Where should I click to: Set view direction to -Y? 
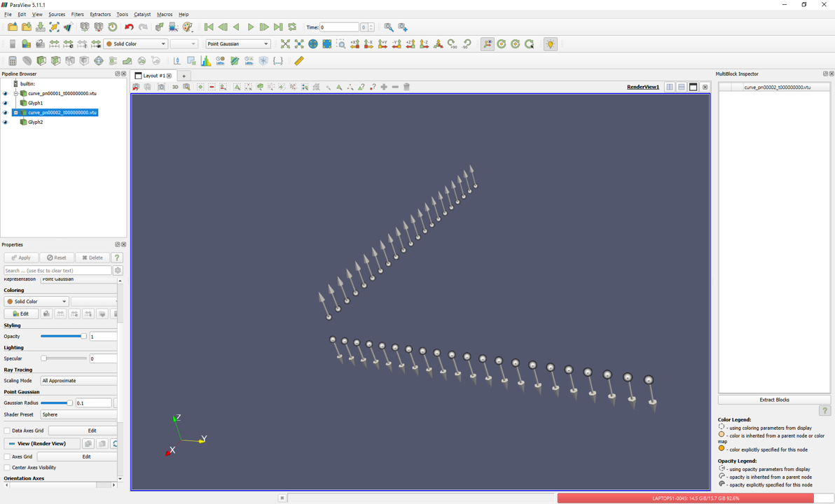pos(396,44)
